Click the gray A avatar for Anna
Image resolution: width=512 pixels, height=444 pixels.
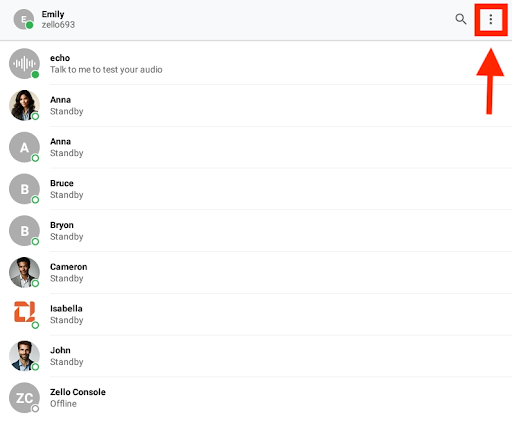pos(24,147)
